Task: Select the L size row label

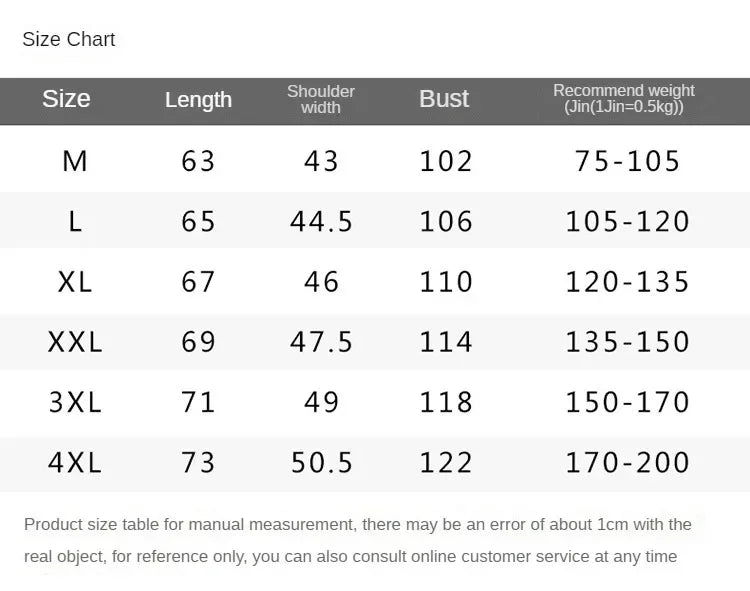Action: (75, 222)
